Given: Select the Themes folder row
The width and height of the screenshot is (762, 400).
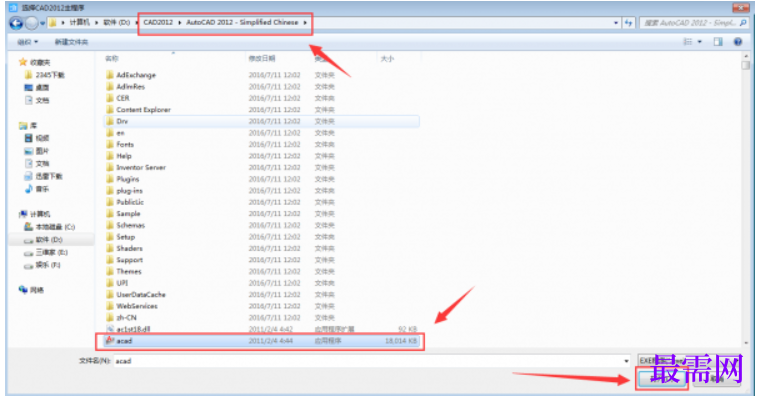Looking at the screenshot, I should pos(261,271).
